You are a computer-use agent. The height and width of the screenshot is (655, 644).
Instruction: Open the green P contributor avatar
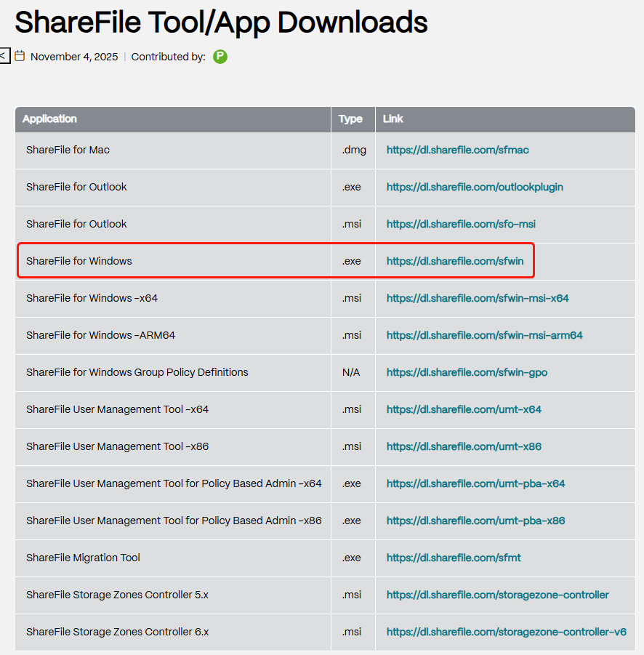(x=220, y=57)
